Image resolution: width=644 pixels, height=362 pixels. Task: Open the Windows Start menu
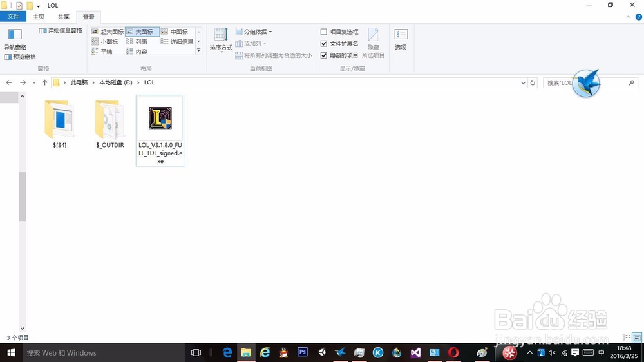coord(11,352)
